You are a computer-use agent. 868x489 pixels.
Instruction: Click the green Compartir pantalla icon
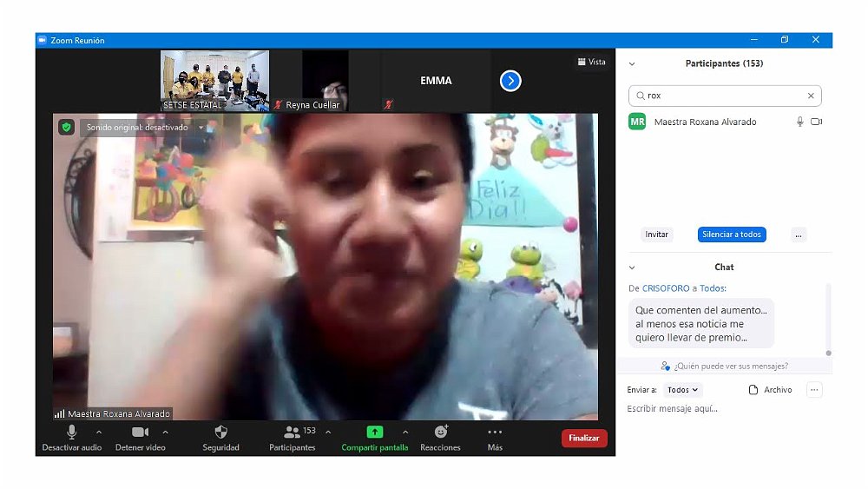coord(374,432)
